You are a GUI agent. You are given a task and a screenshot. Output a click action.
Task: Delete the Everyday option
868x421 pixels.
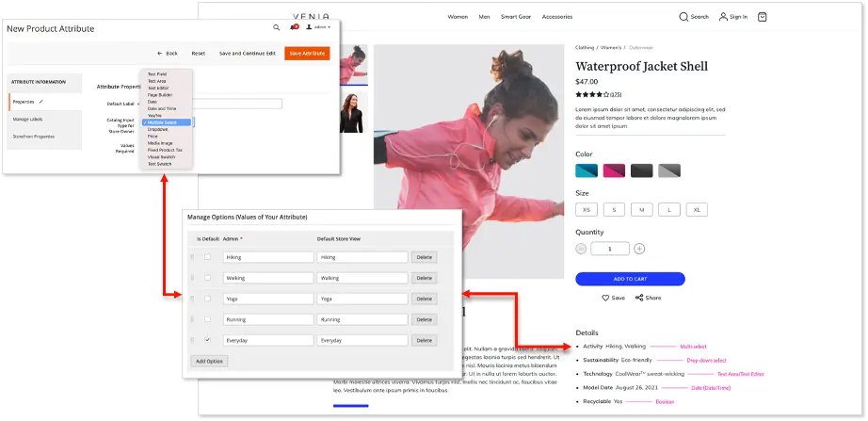point(424,341)
